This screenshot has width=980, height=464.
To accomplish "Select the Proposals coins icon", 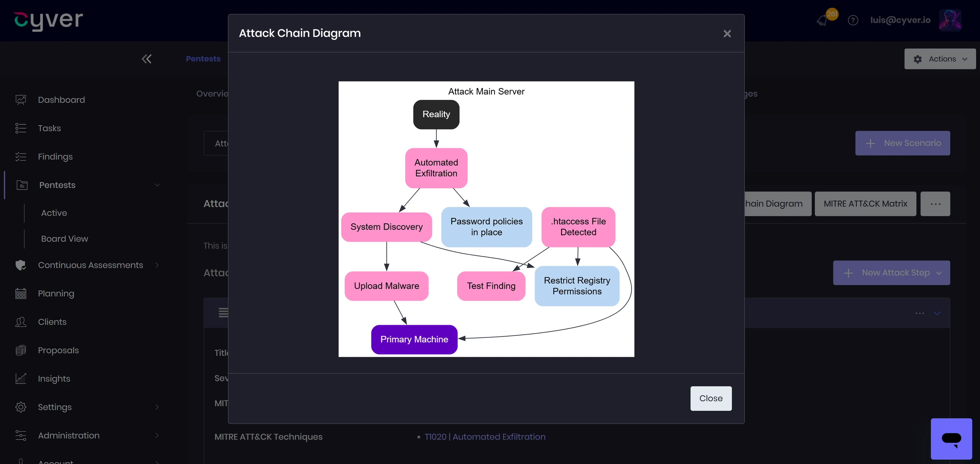I will 21,350.
